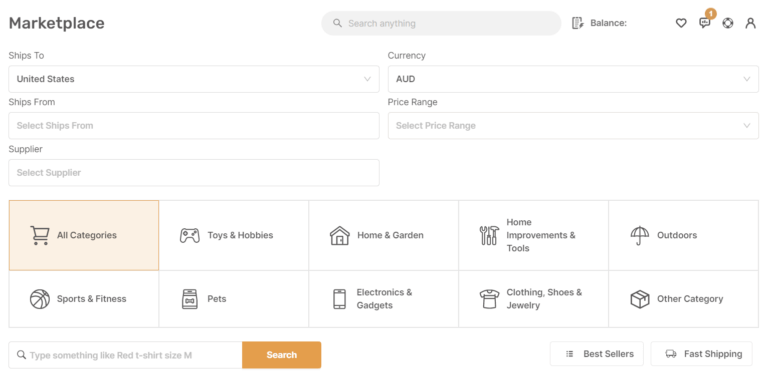Click the notification badge showing 1
This screenshot has width=768, height=377.
710,13
